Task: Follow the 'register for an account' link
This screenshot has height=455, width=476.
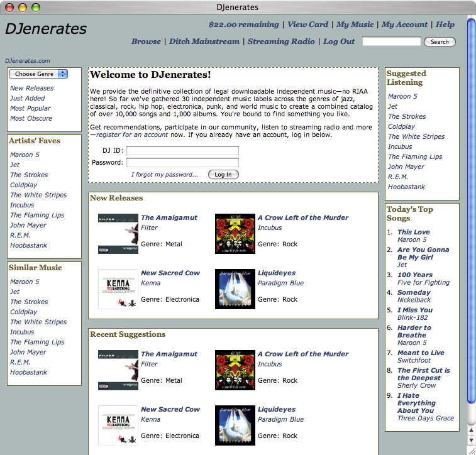Action: (132, 134)
